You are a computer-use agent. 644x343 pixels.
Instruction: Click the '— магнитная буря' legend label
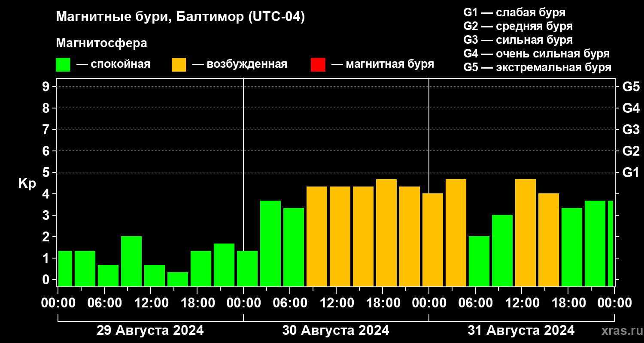point(383,64)
